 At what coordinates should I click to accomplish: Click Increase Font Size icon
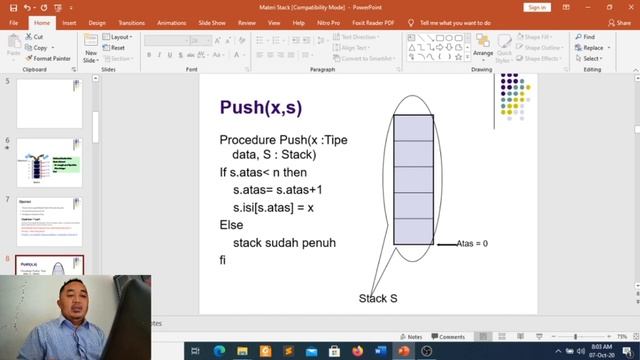point(218,40)
